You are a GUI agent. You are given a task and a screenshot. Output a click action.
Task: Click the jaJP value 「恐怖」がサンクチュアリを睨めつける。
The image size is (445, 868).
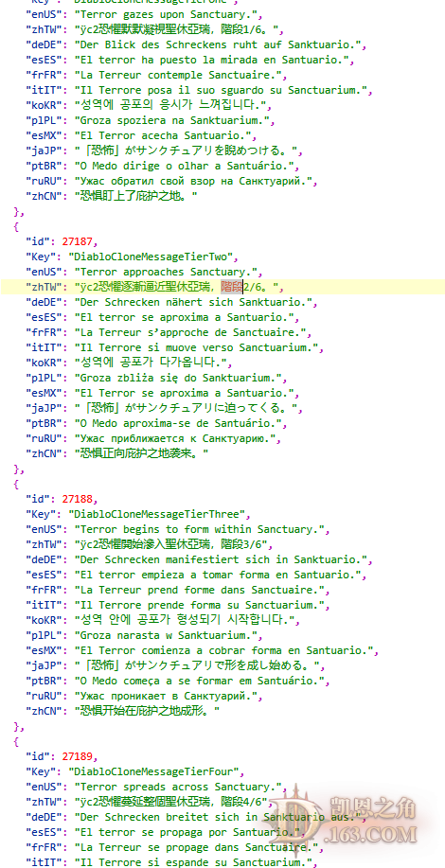point(187,151)
